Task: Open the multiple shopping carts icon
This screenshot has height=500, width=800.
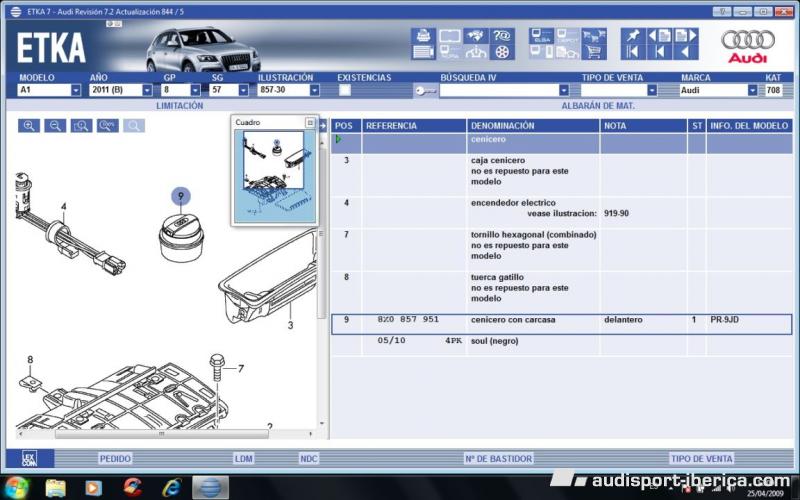Action: [x=594, y=36]
